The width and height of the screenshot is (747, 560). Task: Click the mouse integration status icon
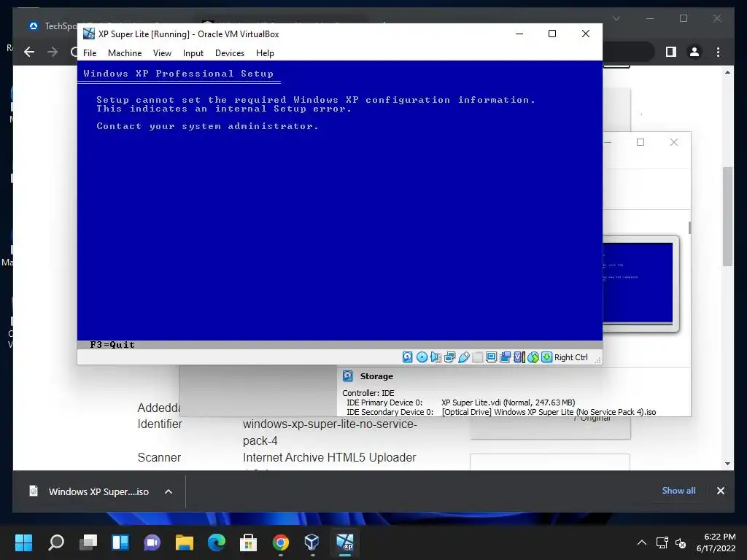click(x=533, y=357)
